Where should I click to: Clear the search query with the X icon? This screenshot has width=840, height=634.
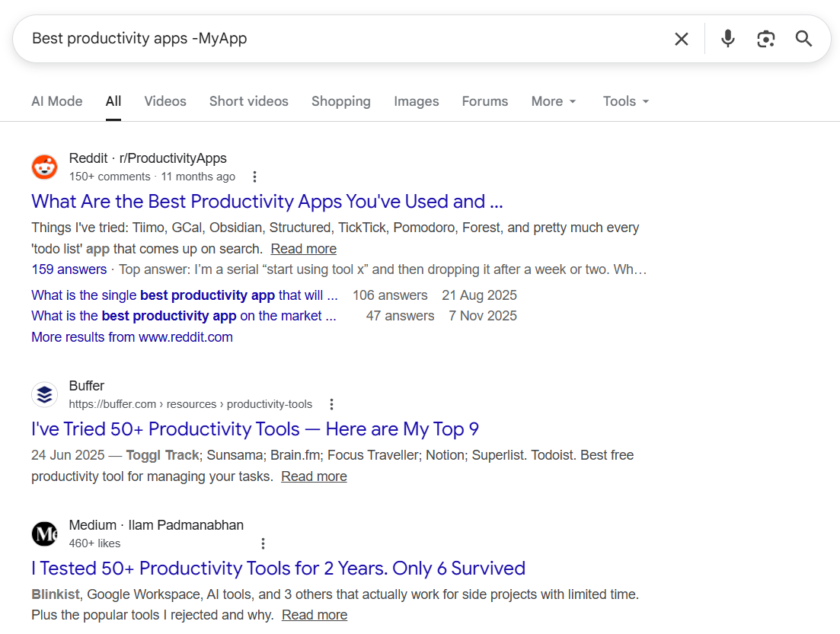(682, 38)
